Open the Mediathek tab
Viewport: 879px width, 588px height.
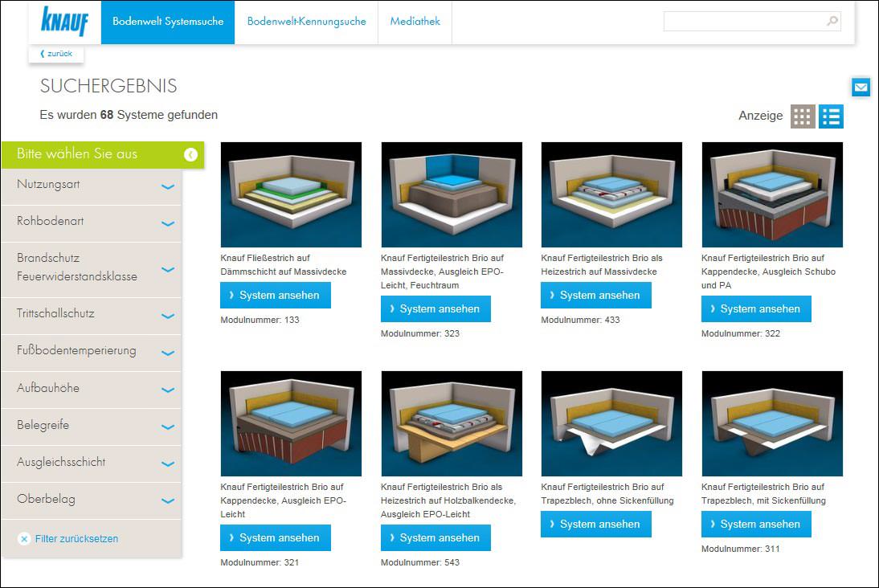415,22
